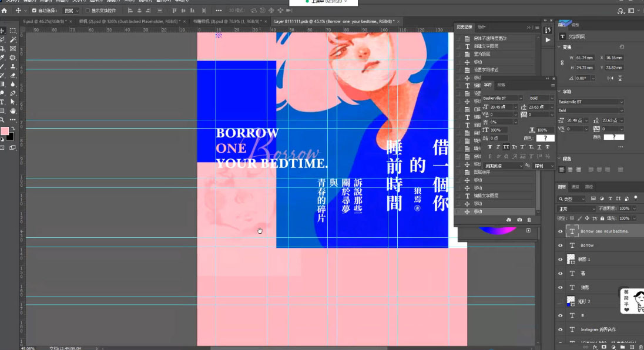
Task: Click the pink foreground color swatch
Action: click(5, 131)
